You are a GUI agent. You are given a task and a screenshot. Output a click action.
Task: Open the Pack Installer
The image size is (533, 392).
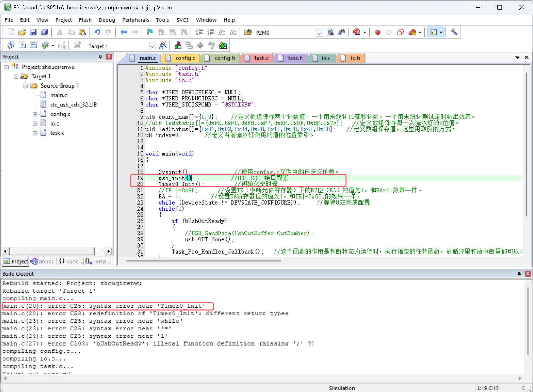click(x=223, y=46)
